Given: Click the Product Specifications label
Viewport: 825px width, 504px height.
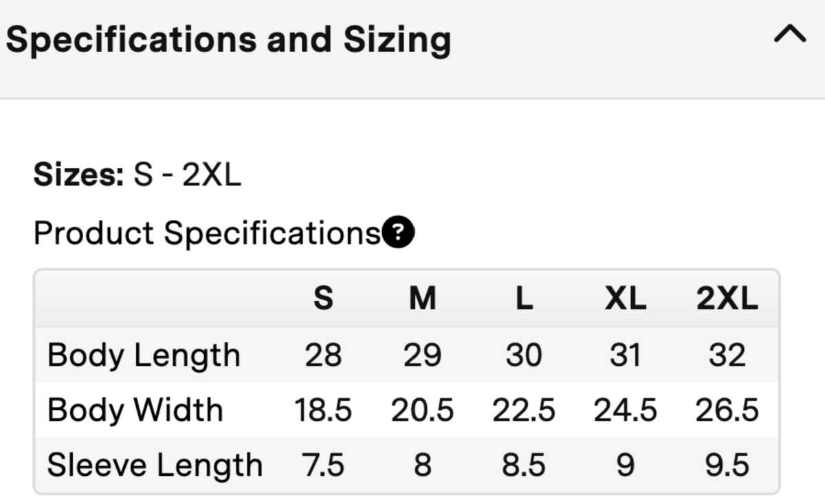Looking at the screenshot, I should [x=207, y=233].
